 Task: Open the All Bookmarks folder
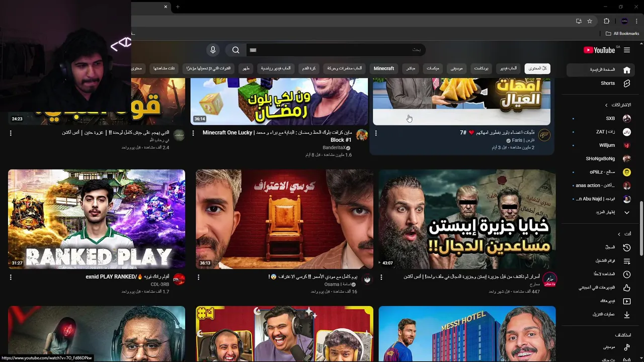[622, 34]
